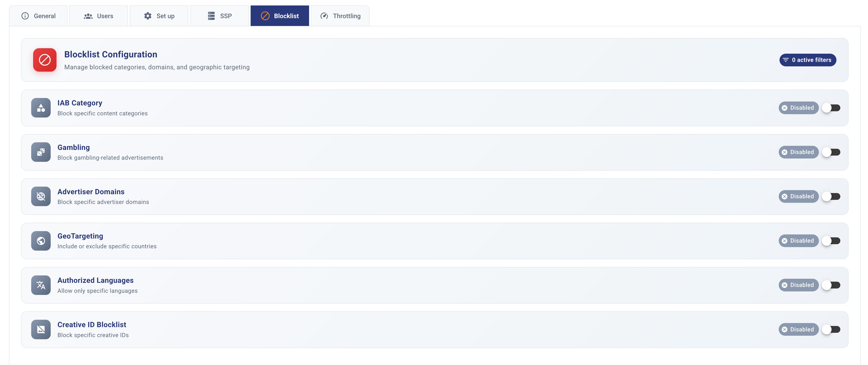This screenshot has height=365, width=868.
Task: Click the filter icon in active filters badge
Action: click(x=785, y=60)
